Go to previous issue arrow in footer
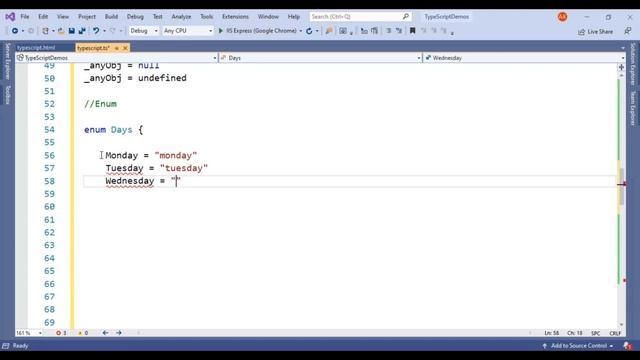The width and height of the screenshot is (640, 360). click(105, 333)
